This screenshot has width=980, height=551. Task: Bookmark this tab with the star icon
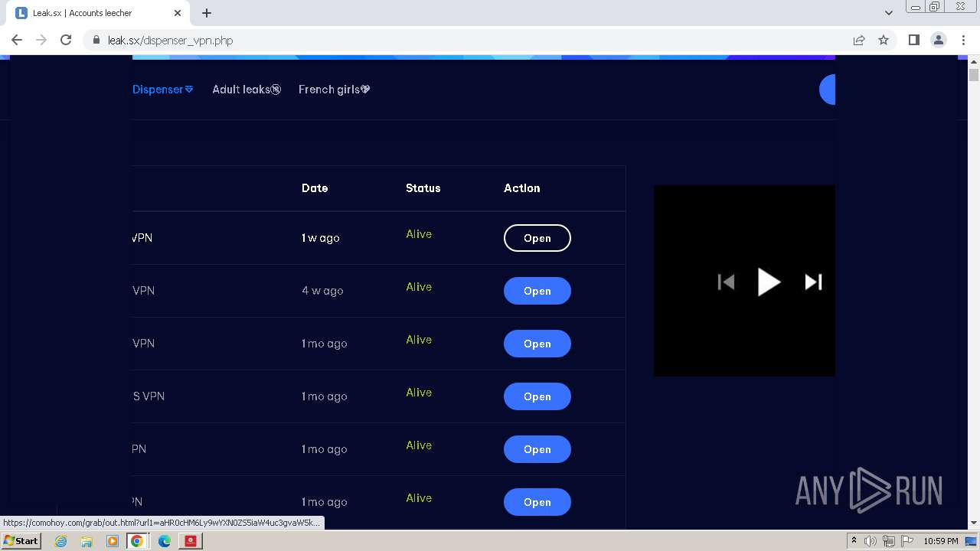point(884,40)
